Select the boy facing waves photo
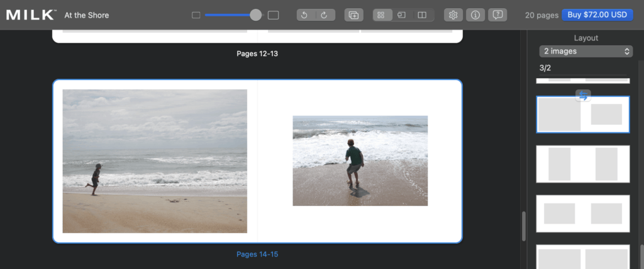The height and width of the screenshot is (269, 644). point(360,161)
